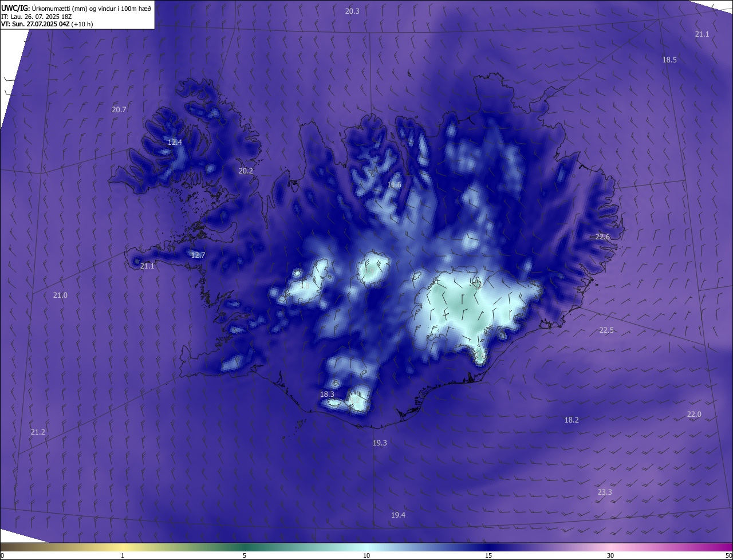This screenshot has height=560, width=733.
Task: Click the 11.6 value label
Action: coord(394,184)
